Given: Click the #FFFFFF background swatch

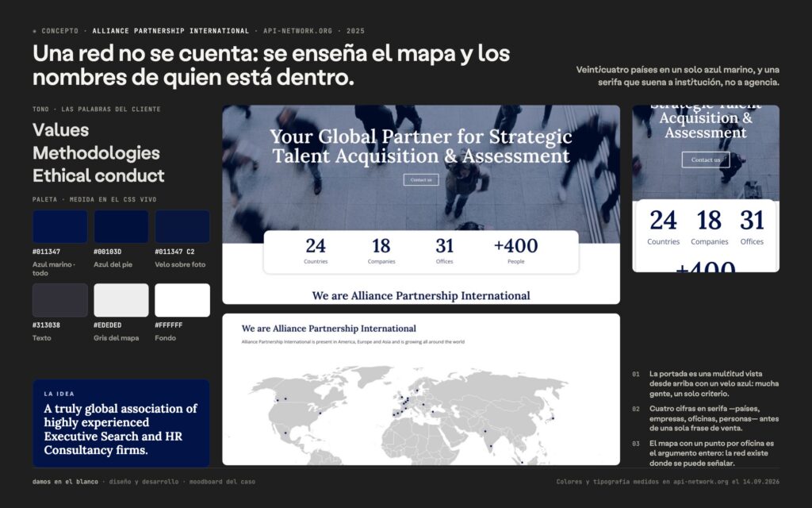Looking at the screenshot, I should coord(182,300).
